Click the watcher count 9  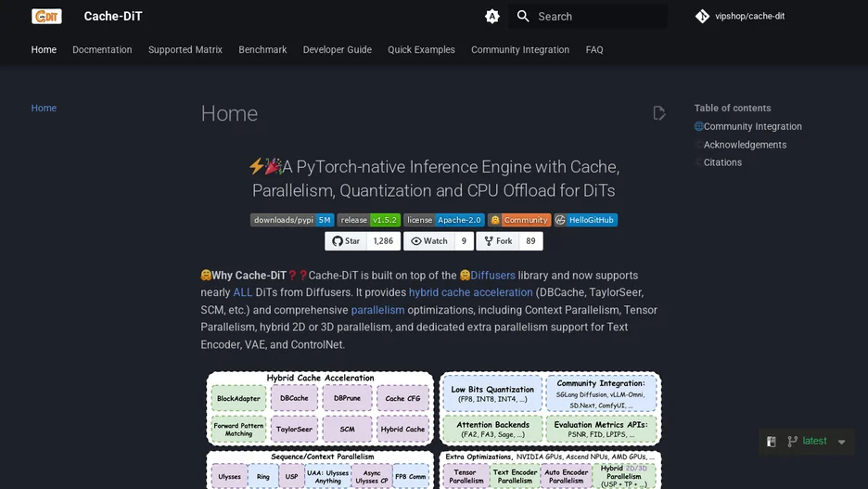(464, 241)
